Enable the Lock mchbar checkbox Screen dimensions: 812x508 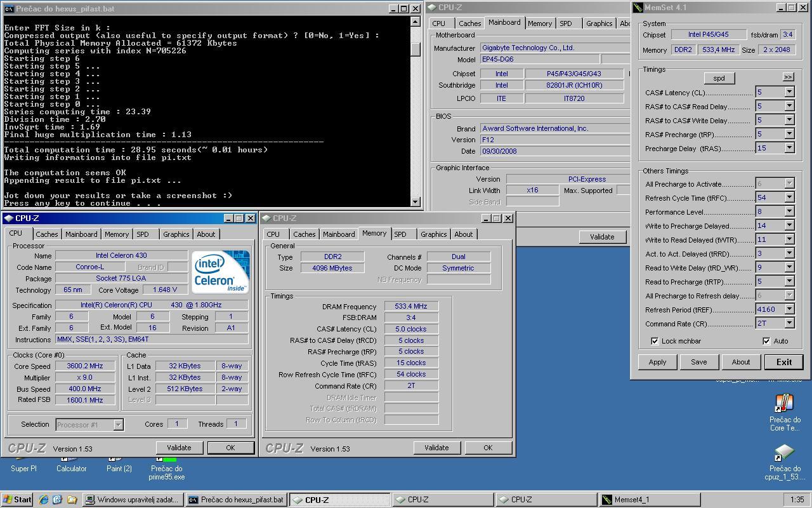click(x=655, y=341)
